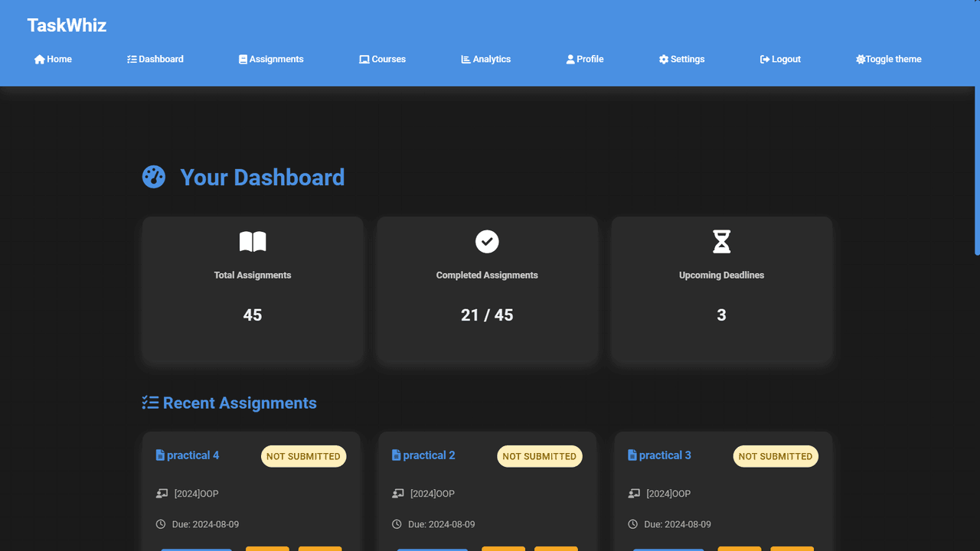Go to Home in navigation bar
The height and width of the screenshot is (551, 980).
pos(53,59)
